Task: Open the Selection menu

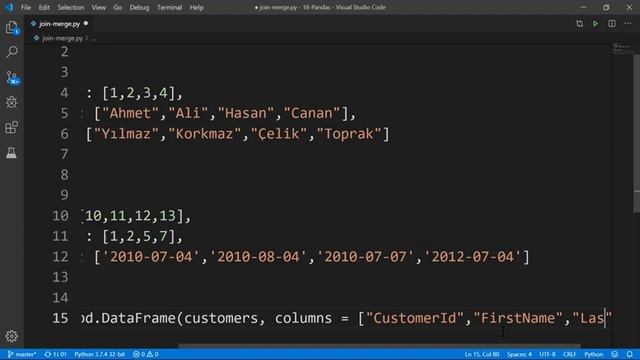Action: point(71,7)
